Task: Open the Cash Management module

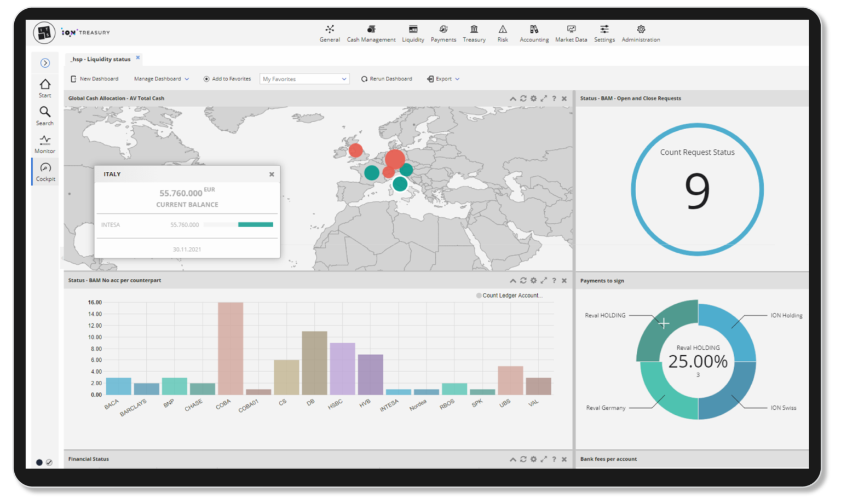Action: pyautogui.click(x=371, y=33)
